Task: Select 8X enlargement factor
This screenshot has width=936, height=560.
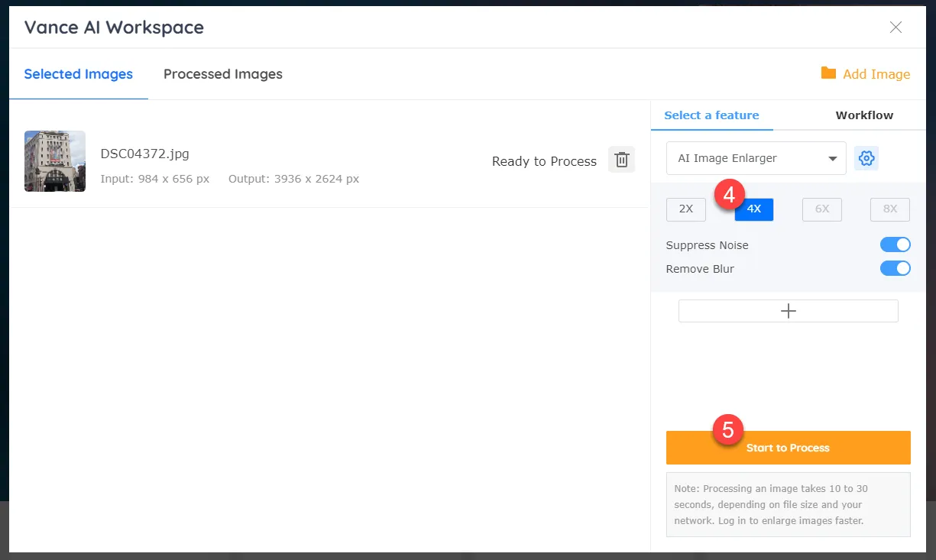Action: pyautogui.click(x=889, y=209)
